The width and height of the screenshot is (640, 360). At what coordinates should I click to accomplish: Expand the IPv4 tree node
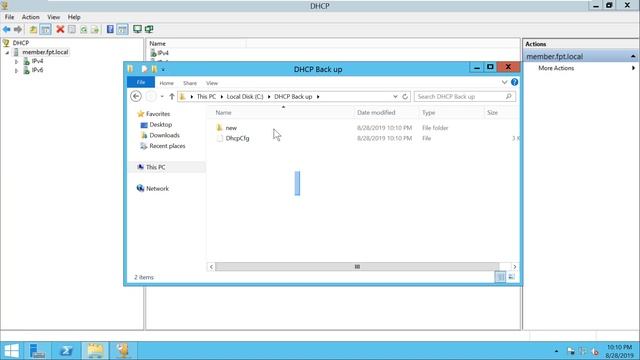16,61
